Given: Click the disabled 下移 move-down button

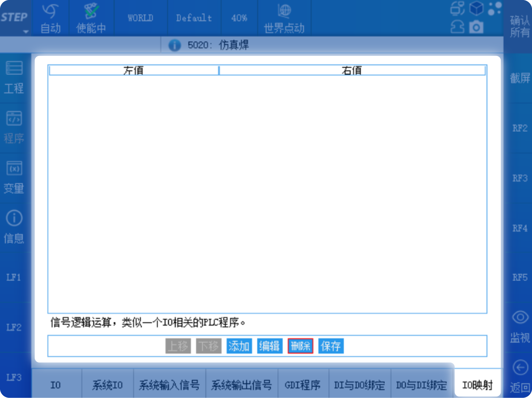Looking at the screenshot, I should coord(209,346).
